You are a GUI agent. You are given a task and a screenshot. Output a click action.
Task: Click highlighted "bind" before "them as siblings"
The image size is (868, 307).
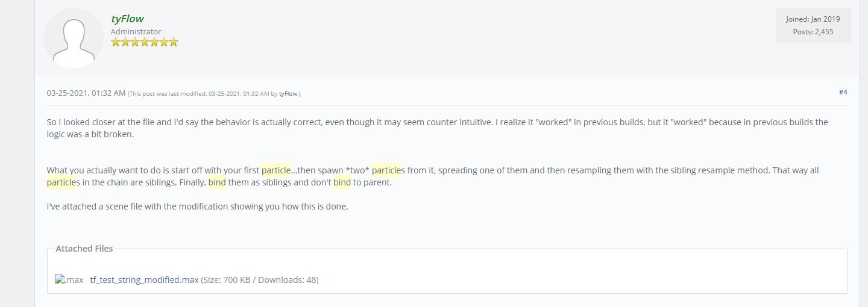coord(217,182)
